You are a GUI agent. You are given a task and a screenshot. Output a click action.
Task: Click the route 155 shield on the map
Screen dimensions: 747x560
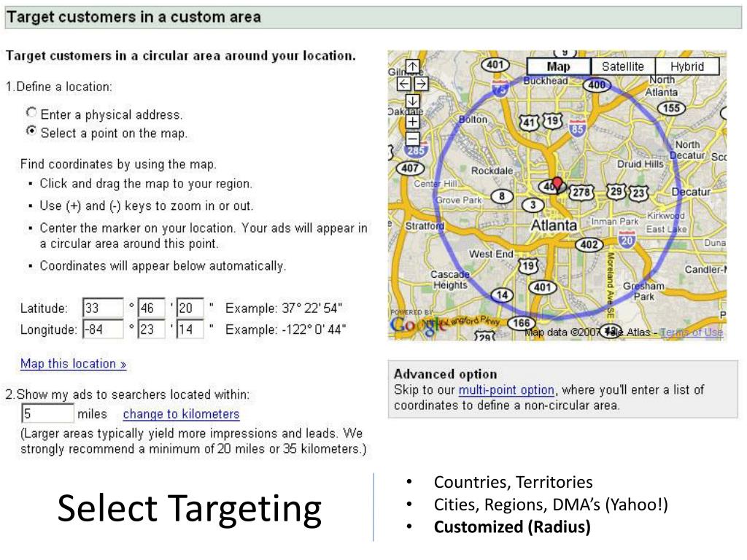point(671,108)
